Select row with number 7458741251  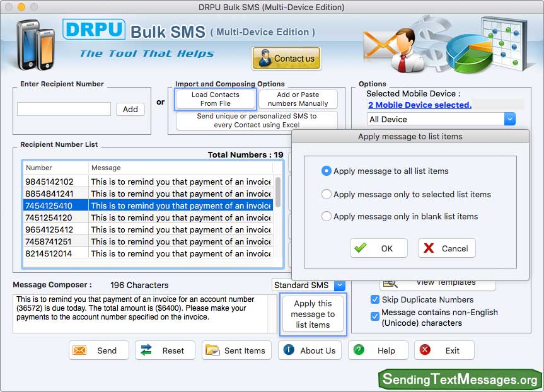point(148,241)
